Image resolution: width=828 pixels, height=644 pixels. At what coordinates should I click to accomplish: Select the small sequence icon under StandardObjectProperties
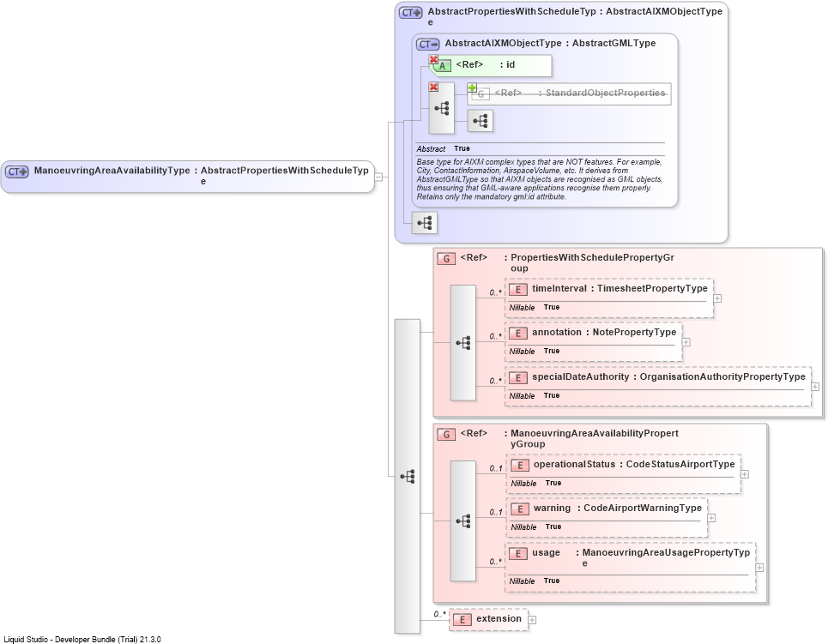480,122
